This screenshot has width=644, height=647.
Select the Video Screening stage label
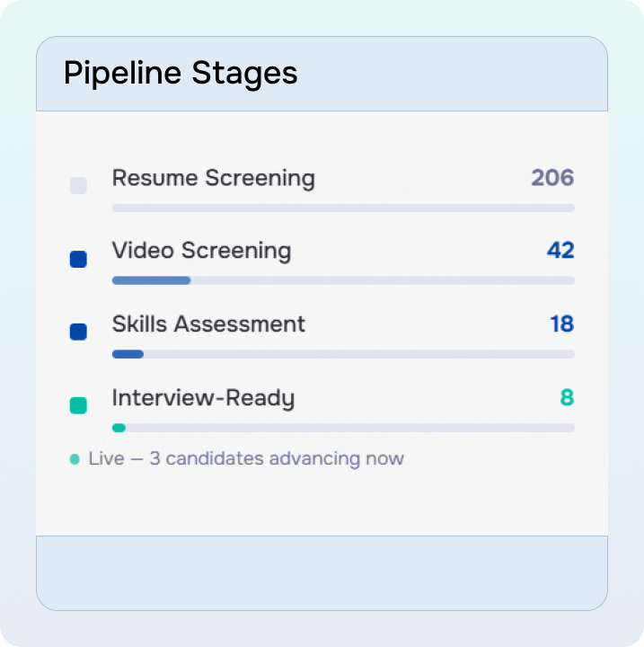coord(201,251)
